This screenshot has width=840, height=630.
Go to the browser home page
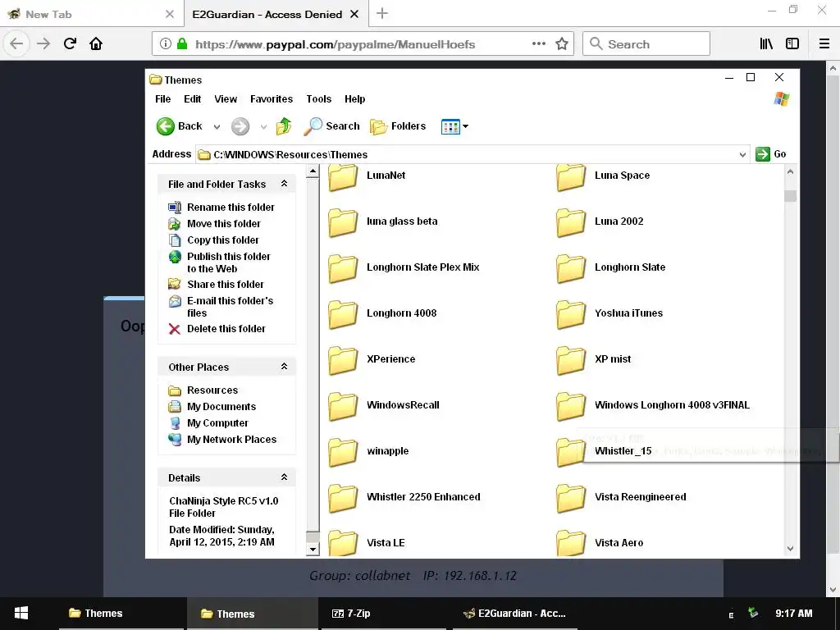click(x=96, y=43)
